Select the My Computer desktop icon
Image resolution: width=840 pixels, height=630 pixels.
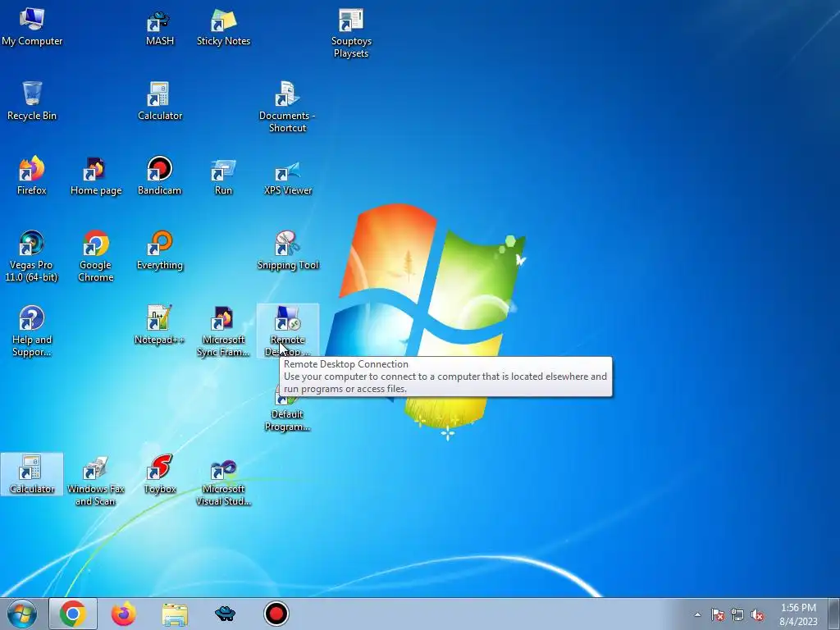click(32, 27)
